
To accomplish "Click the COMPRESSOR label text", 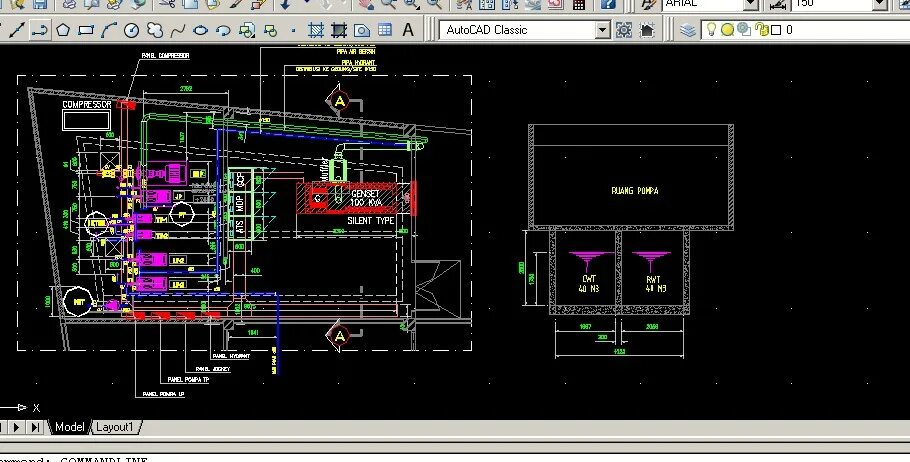I will (86, 104).
